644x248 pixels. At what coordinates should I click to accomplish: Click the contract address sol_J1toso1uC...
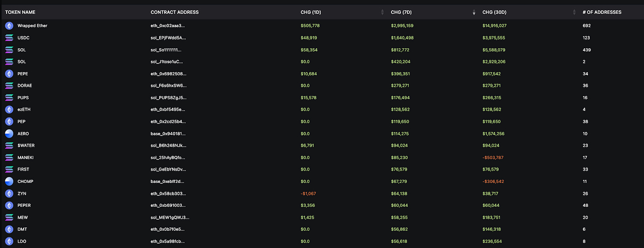167,62
